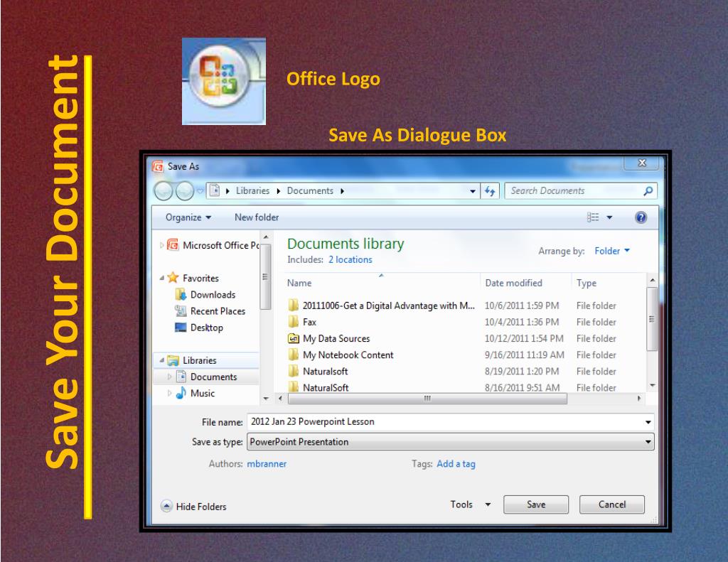Screen dimensions: 728x562
Task: Click the file list scroll right arrow
Action: tap(639, 398)
